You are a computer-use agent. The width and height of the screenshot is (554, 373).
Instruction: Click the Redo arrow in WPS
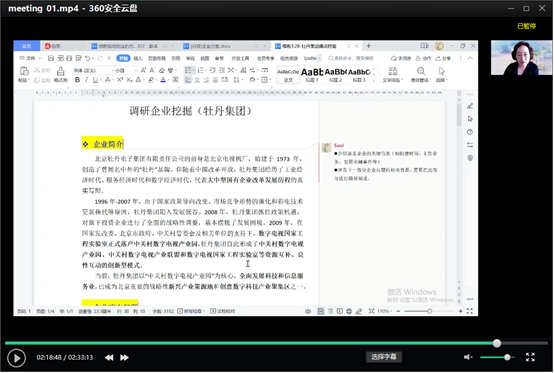(x=100, y=58)
